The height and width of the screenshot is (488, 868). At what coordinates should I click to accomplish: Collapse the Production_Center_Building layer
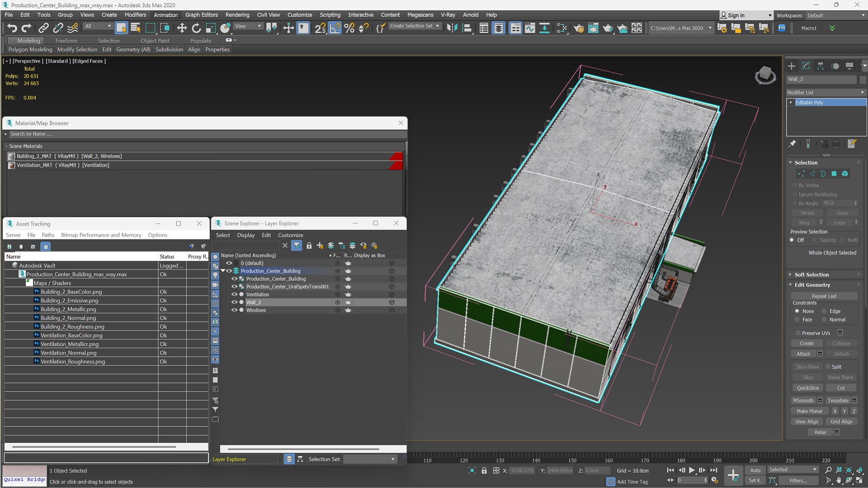click(x=223, y=271)
